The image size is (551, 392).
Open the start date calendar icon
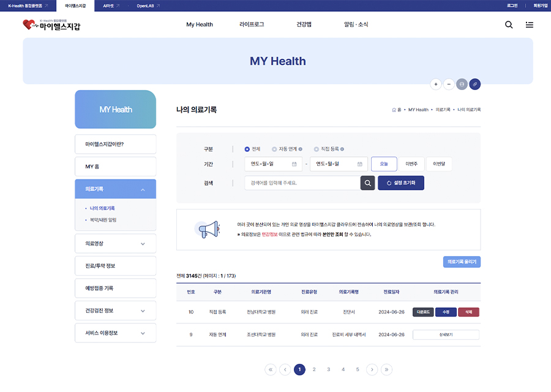(x=294, y=164)
